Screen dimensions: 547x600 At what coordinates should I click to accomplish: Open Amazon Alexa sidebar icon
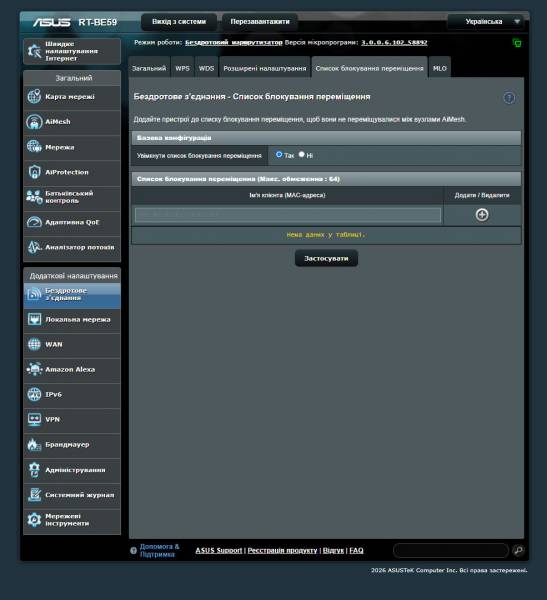point(34,369)
